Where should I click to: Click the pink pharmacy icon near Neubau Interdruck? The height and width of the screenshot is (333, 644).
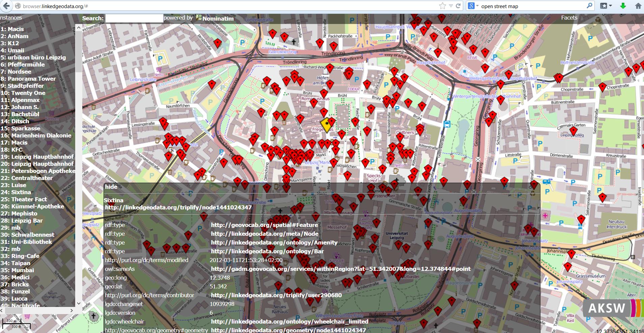pos(545,215)
